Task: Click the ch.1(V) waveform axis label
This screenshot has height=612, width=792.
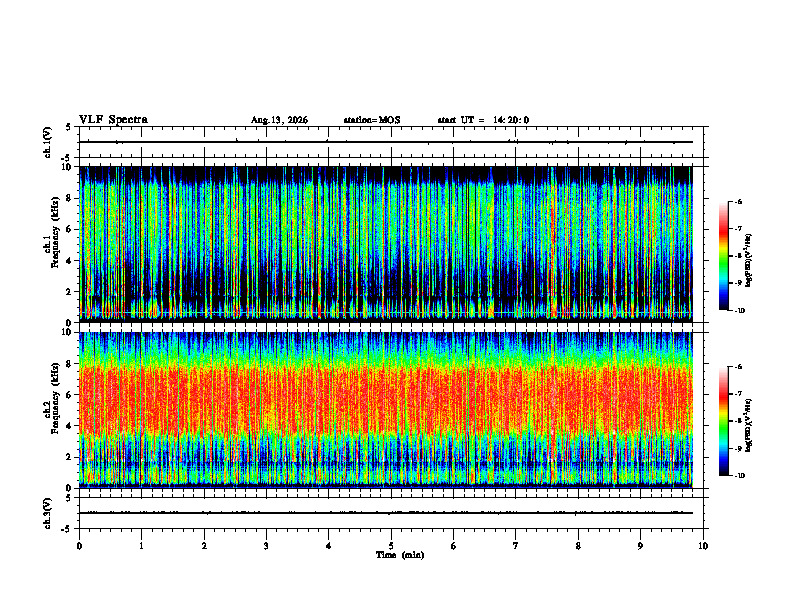Action: 48,142
